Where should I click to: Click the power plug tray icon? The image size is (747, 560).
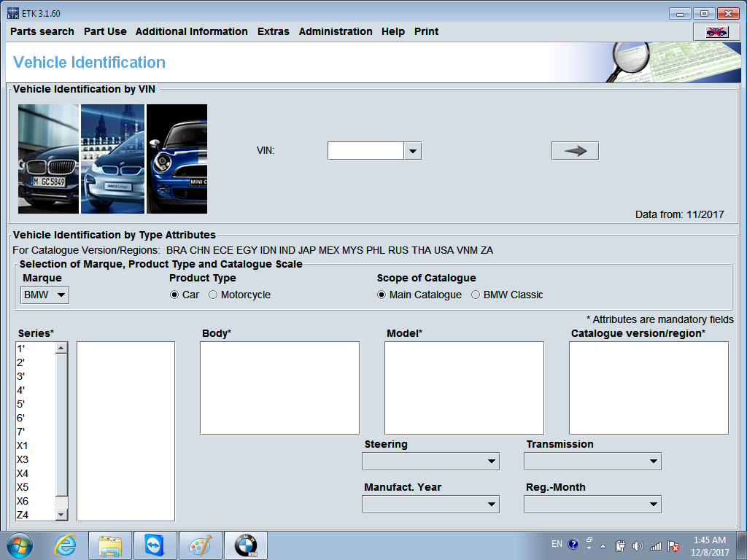[x=620, y=546]
